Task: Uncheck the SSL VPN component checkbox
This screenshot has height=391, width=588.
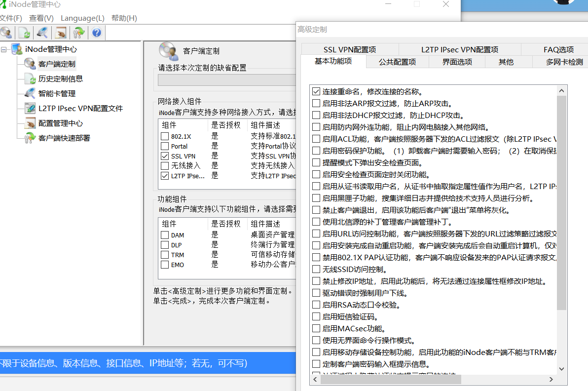Action: tap(165, 156)
